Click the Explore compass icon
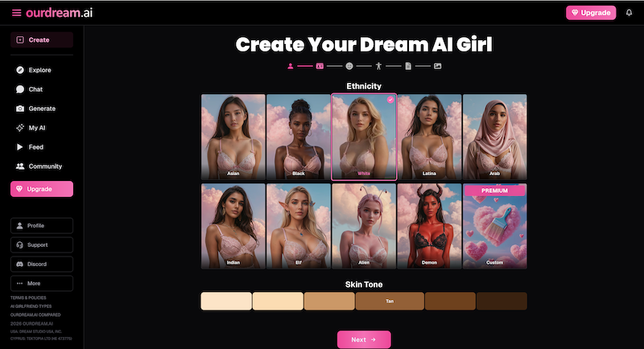This screenshot has height=349, width=644. (20, 70)
